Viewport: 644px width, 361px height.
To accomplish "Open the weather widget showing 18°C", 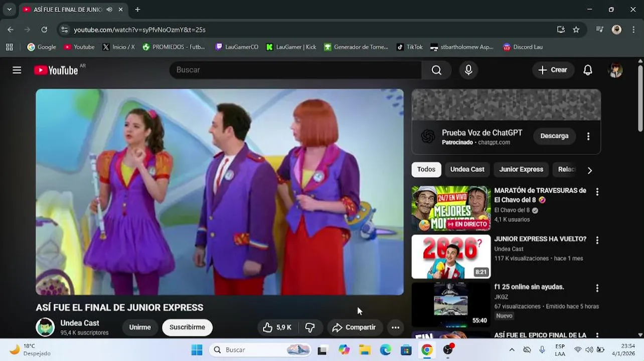I will pos(30,350).
